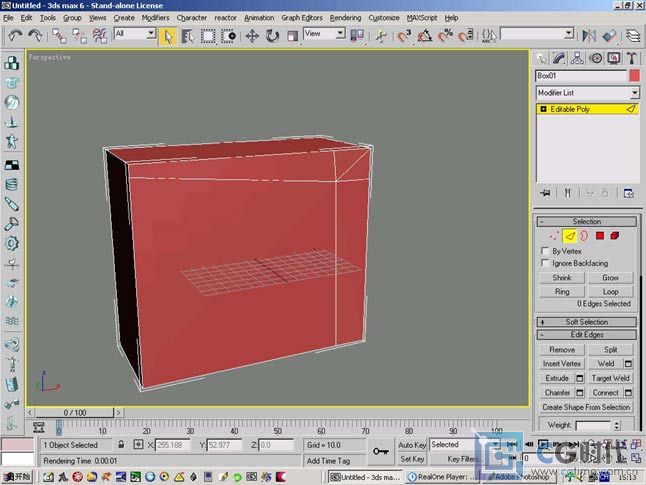
Task: Toggle Spinner Snap button
Action: pos(466,36)
